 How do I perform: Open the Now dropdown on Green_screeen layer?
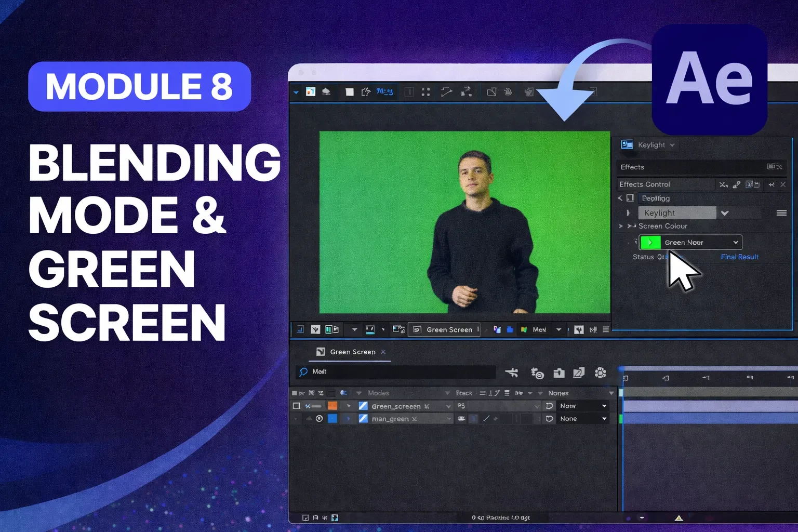click(583, 406)
